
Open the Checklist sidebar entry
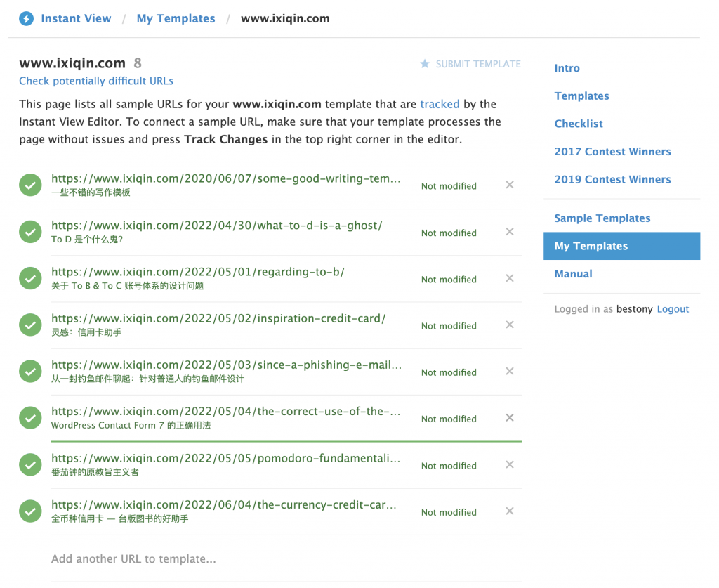click(579, 123)
